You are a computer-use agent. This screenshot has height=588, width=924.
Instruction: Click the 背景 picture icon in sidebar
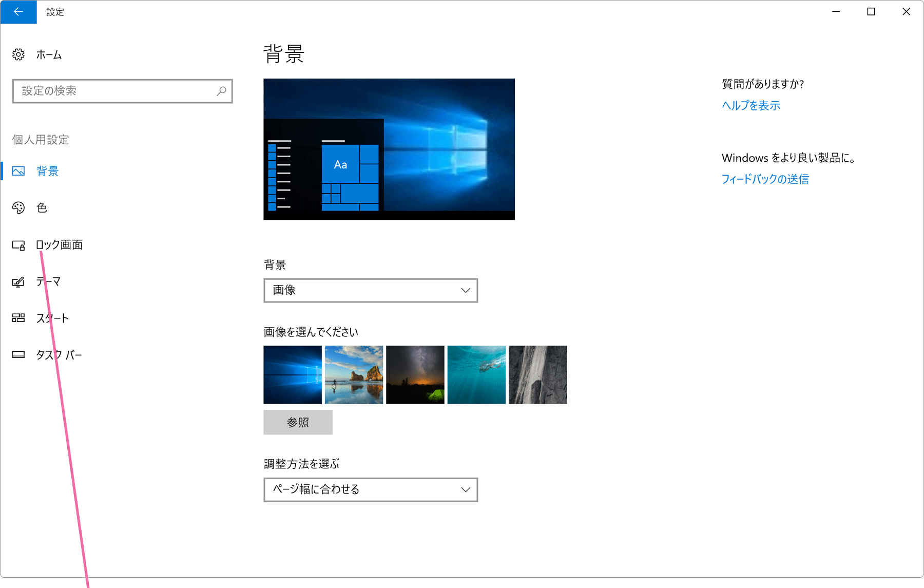18,171
